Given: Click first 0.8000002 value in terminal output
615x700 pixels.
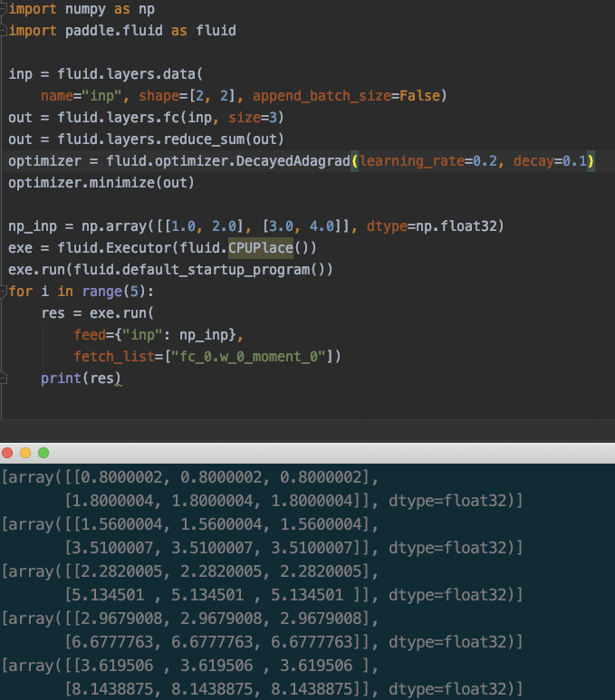Looking at the screenshot, I should point(121,477).
